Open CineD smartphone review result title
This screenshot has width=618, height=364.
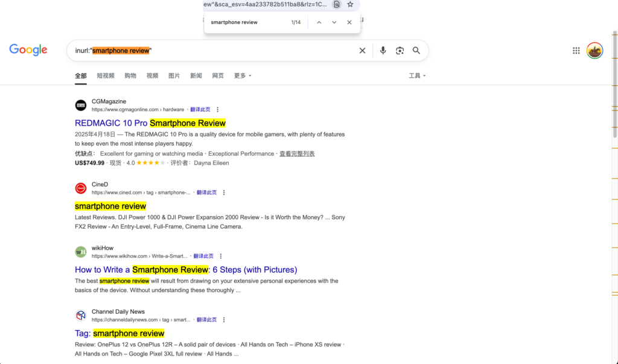[x=110, y=206]
